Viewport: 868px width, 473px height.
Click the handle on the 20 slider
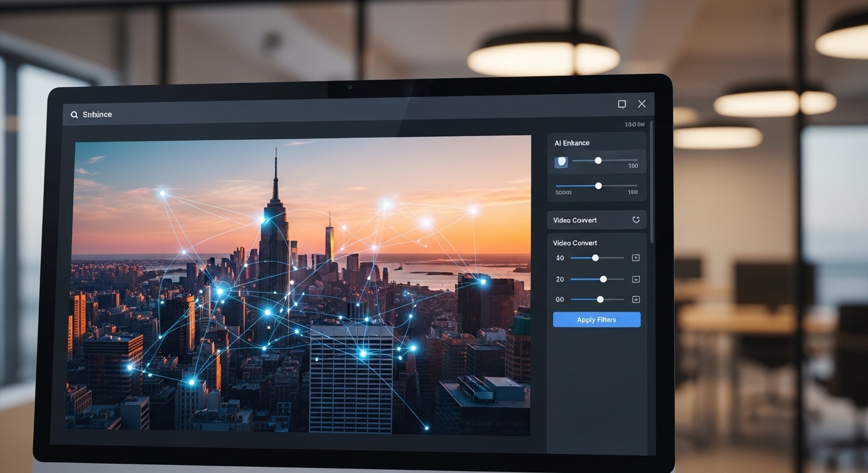pos(603,279)
